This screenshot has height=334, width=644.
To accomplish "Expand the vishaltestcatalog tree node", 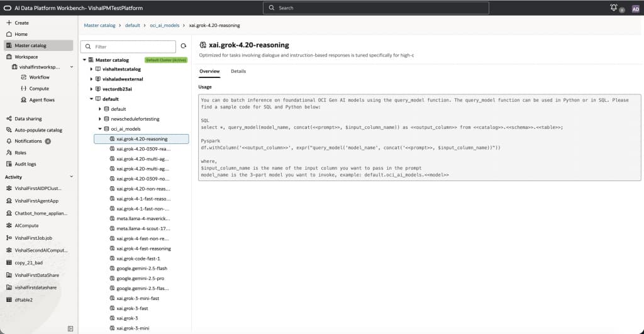I will point(91,69).
